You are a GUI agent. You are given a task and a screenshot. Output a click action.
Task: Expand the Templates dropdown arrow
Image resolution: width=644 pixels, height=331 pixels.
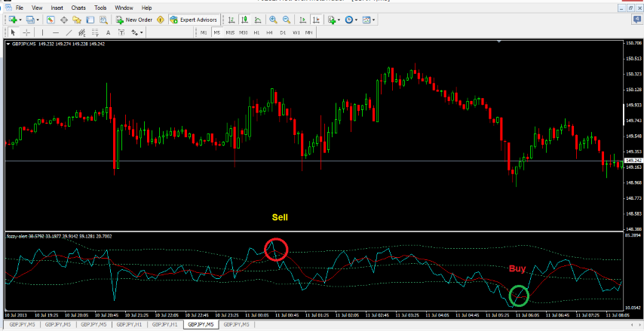[x=374, y=20]
